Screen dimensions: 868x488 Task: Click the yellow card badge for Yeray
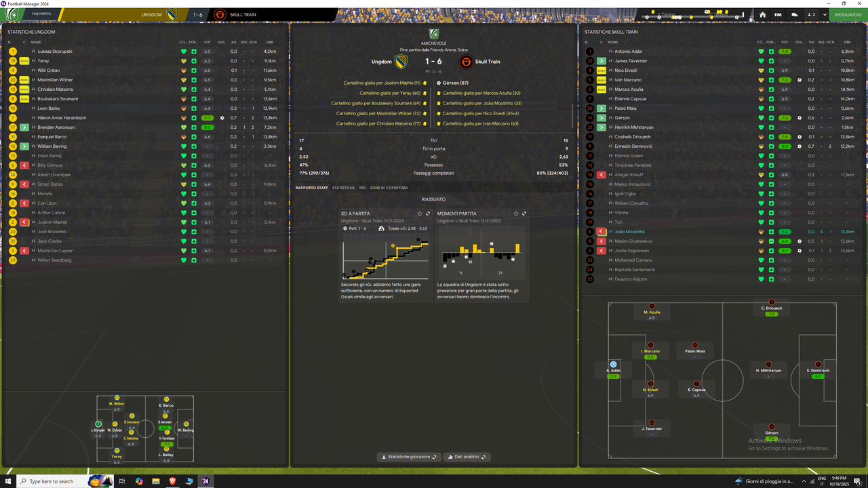coord(24,61)
